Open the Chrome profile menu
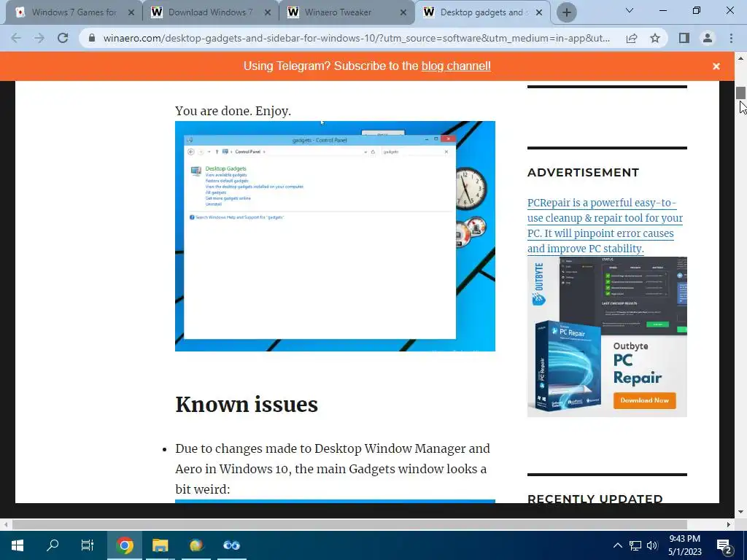The height and width of the screenshot is (560, 747). (x=708, y=38)
